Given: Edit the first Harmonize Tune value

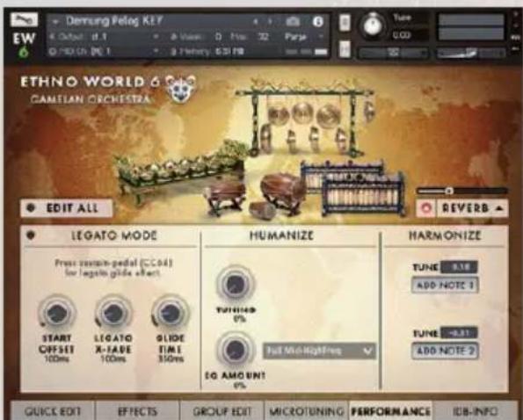Looking at the screenshot, I should tap(459, 267).
